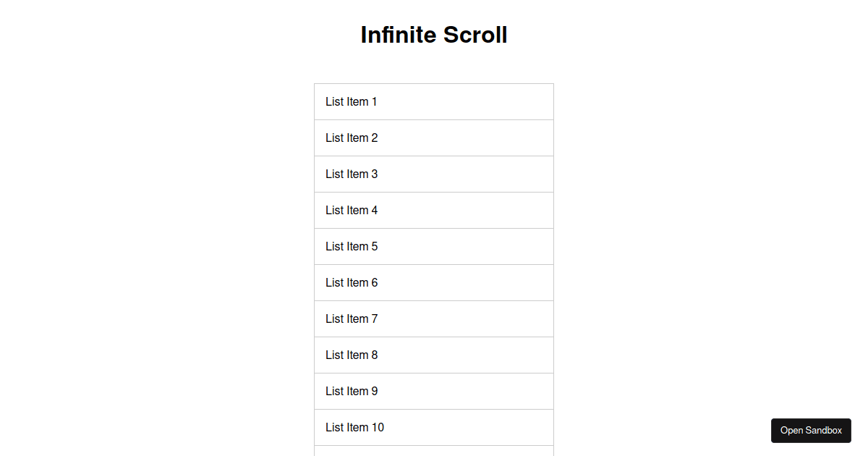Click the word "Sandbox" on the dark button
Viewport: 868px width, 456px height.
point(824,431)
